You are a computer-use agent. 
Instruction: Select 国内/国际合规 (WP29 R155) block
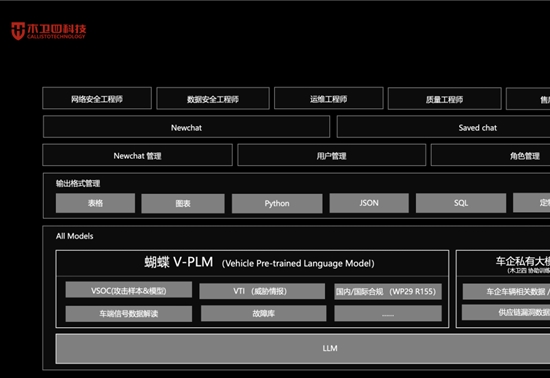tap(388, 291)
